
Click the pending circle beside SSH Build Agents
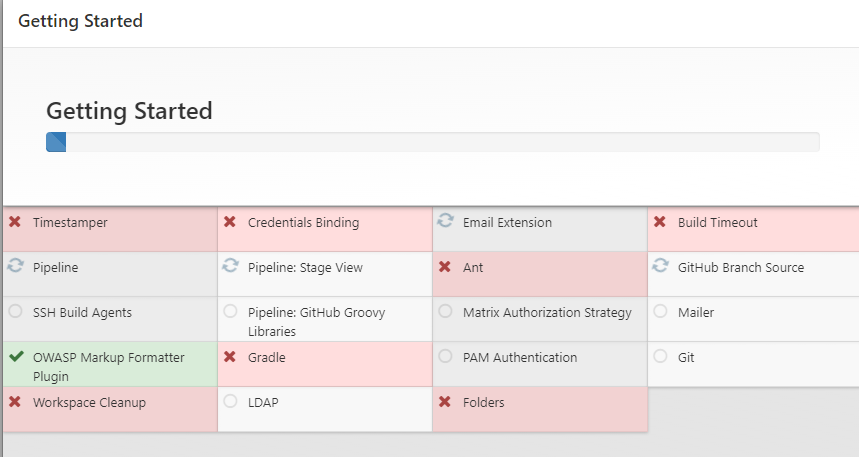coord(15,311)
